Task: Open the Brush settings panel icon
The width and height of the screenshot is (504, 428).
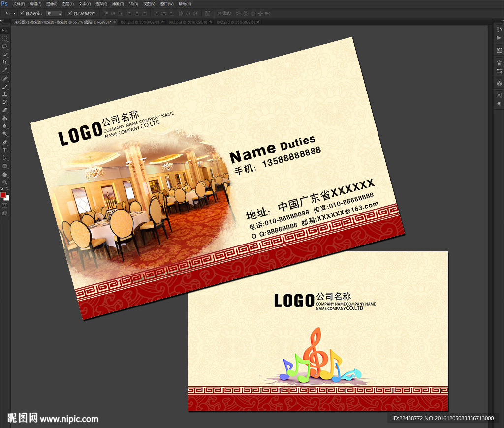Action: pyautogui.click(x=499, y=71)
